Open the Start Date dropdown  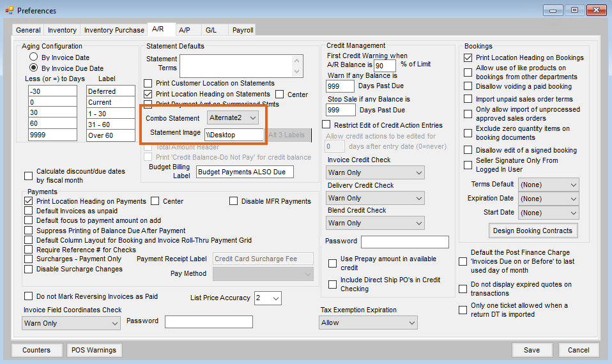tap(548, 213)
